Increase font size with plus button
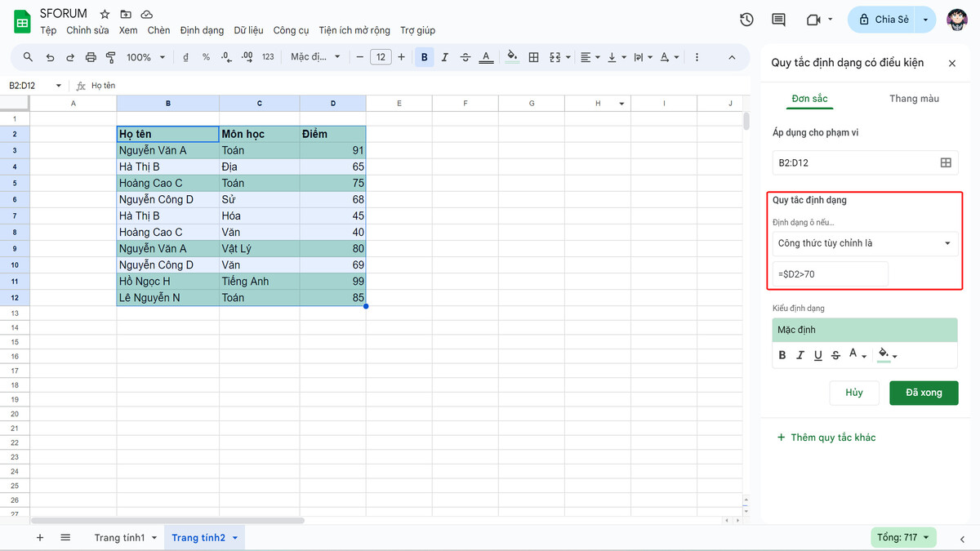This screenshot has height=551, width=980. pyautogui.click(x=401, y=57)
